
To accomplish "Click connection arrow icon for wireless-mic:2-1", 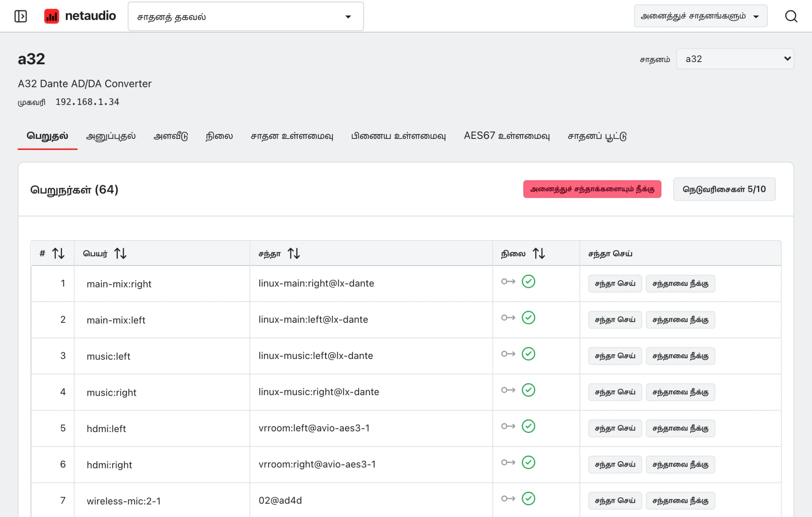I will pos(508,498).
